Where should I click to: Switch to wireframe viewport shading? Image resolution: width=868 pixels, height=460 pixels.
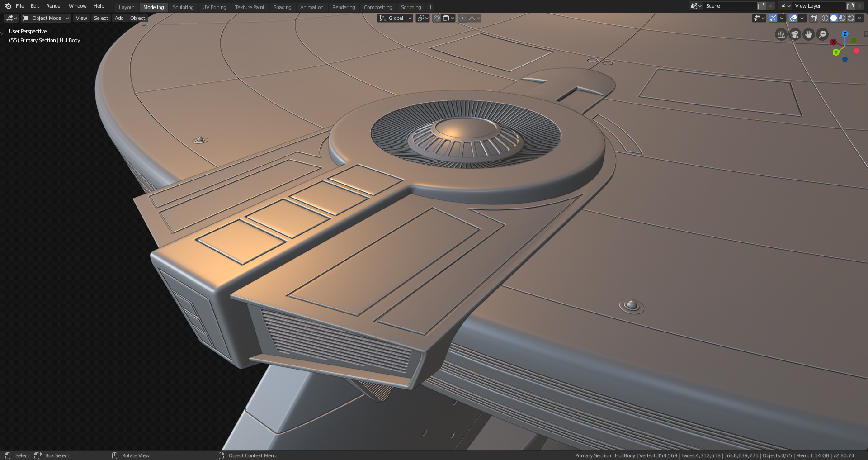click(825, 18)
